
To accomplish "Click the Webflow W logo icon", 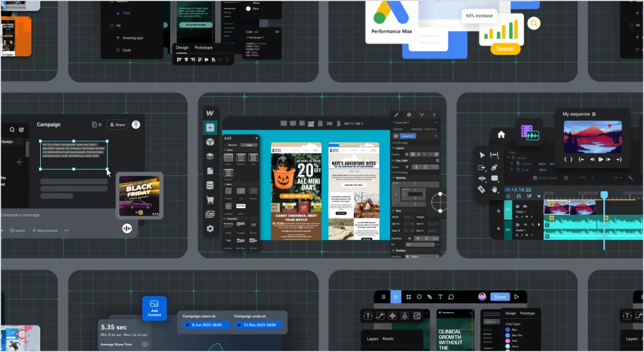I will [x=210, y=113].
